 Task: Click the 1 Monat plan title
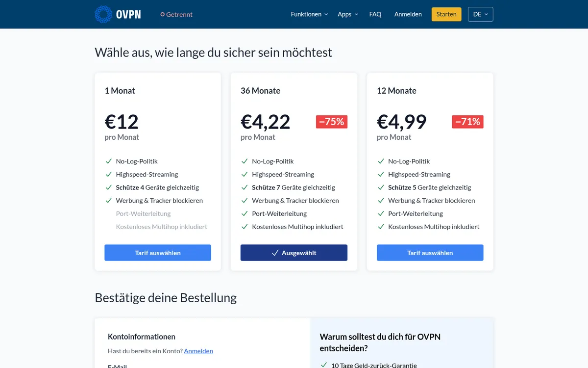click(x=120, y=91)
